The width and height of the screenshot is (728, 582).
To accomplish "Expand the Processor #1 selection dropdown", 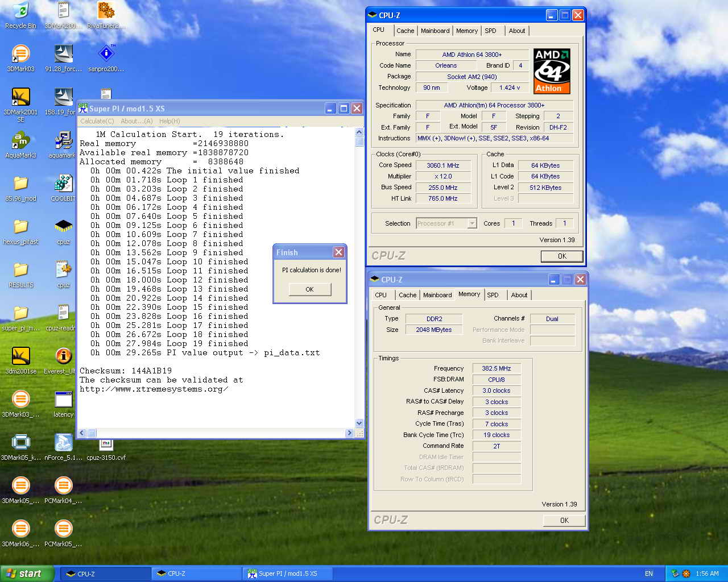I will click(x=472, y=223).
